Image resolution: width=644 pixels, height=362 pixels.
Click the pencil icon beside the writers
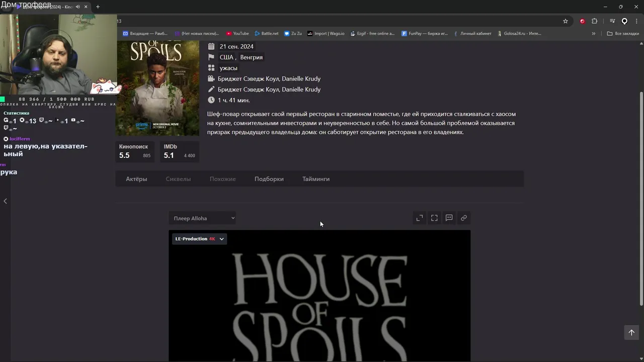pyautogui.click(x=211, y=89)
